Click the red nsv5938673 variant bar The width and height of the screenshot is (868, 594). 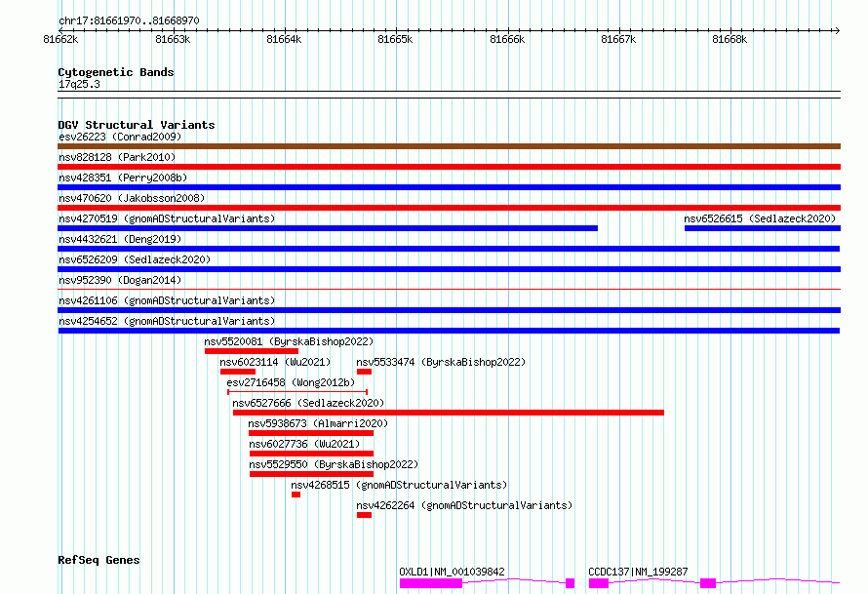311,433
